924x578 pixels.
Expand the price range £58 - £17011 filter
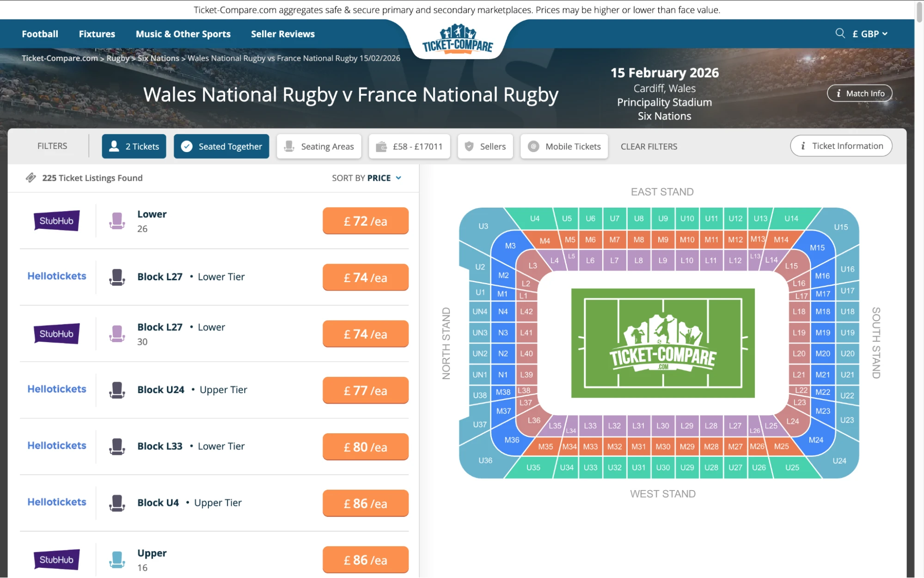click(x=410, y=146)
